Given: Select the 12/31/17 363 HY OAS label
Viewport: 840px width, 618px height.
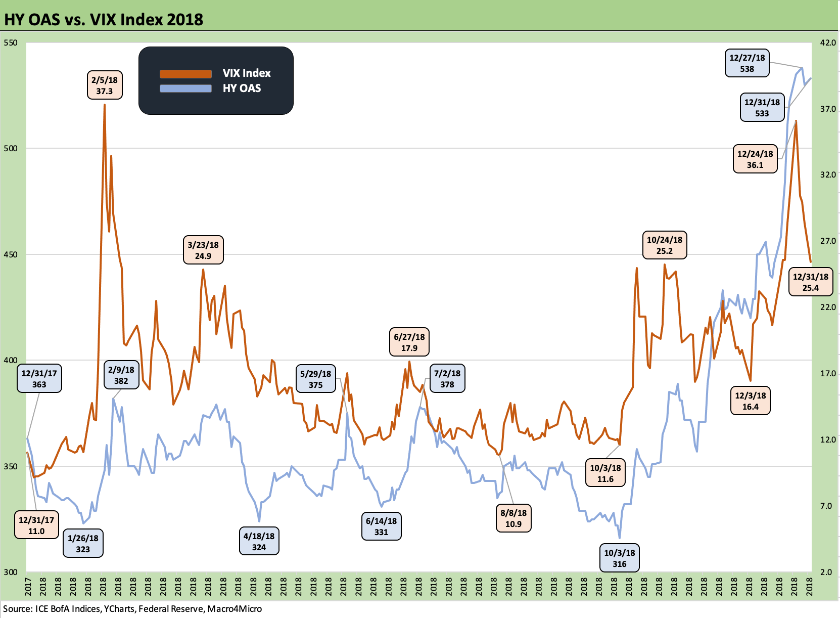Looking at the screenshot, I should point(39,379).
